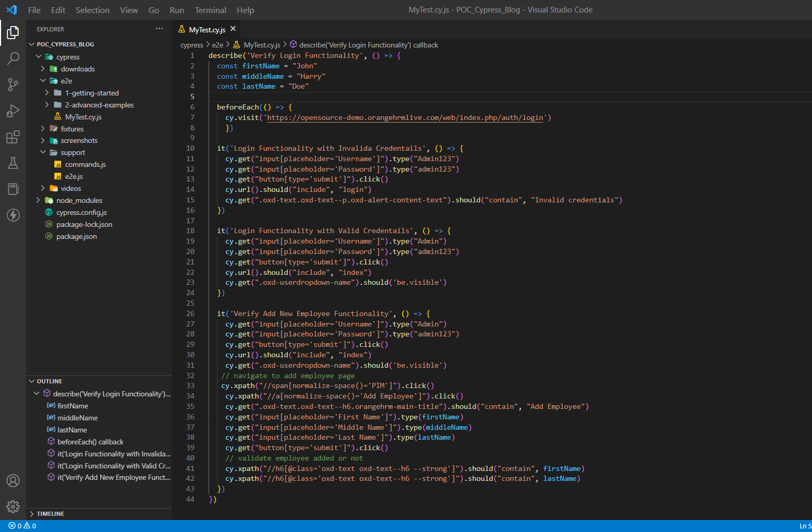This screenshot has height=532, width=812.
Task: Open the Extensions view icon
Action: tap(13, 137)
